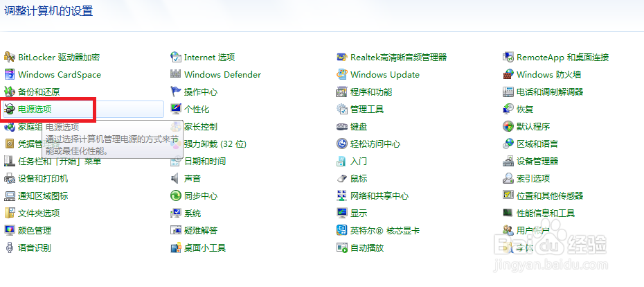The image size is (644, 287).
Task: Open the 索引选项 link
Action: coord(533,178)
